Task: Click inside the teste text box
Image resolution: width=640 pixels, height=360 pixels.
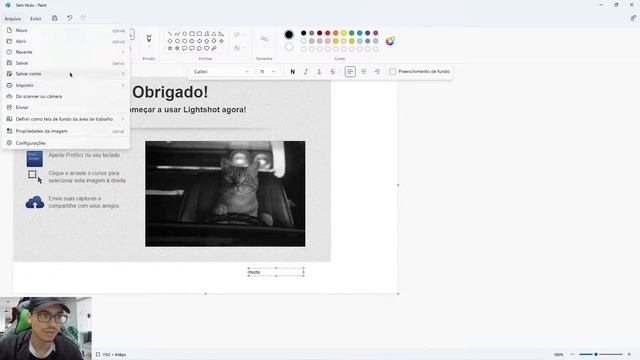Action: point(276,272)
